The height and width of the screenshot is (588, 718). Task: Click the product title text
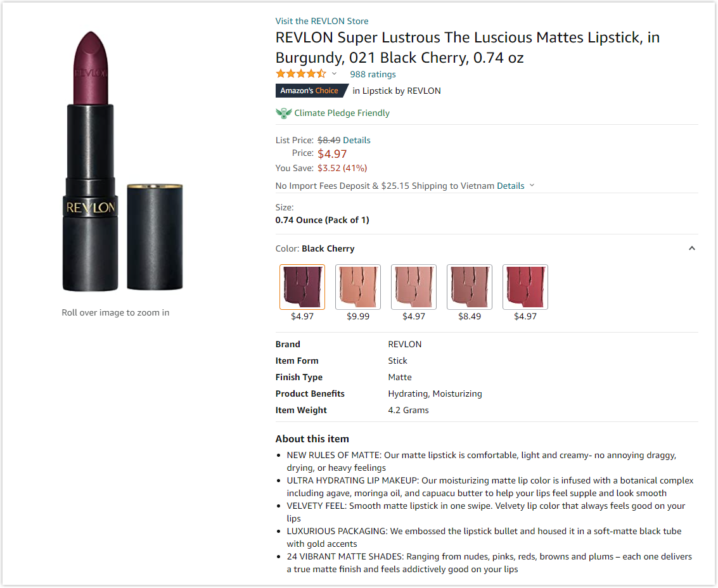467,48
